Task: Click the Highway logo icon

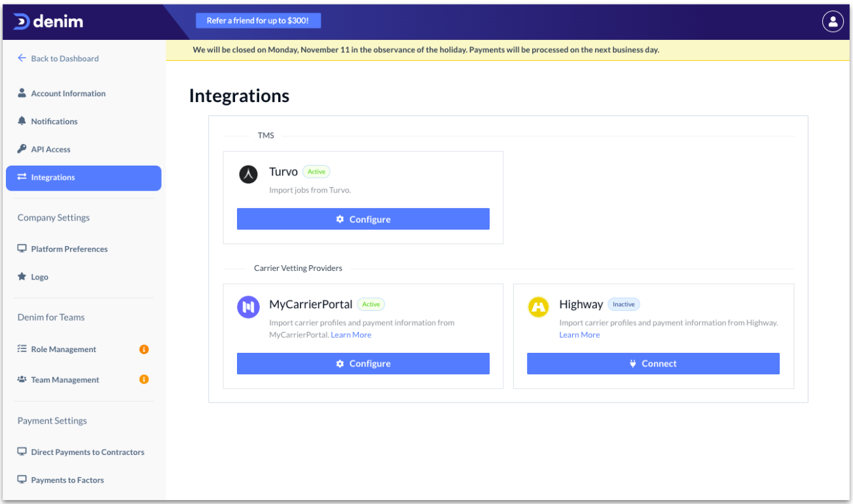Action: point(538,307)
